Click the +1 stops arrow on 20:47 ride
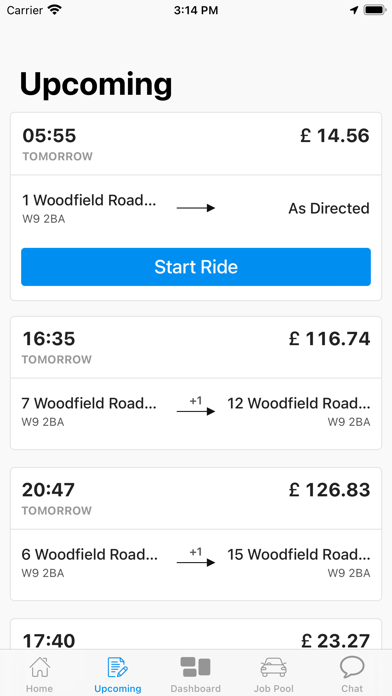Viewport: 392px width, 696px height. tap(196, 558)
